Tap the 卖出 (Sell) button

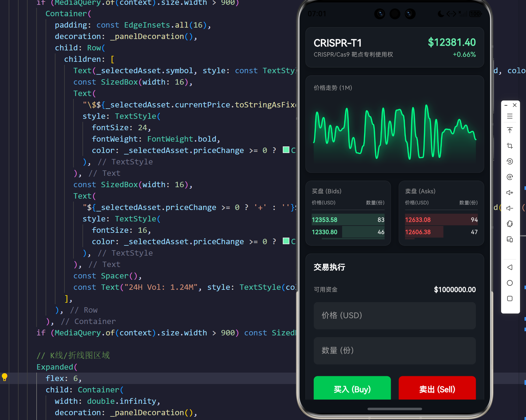[437, 388]
